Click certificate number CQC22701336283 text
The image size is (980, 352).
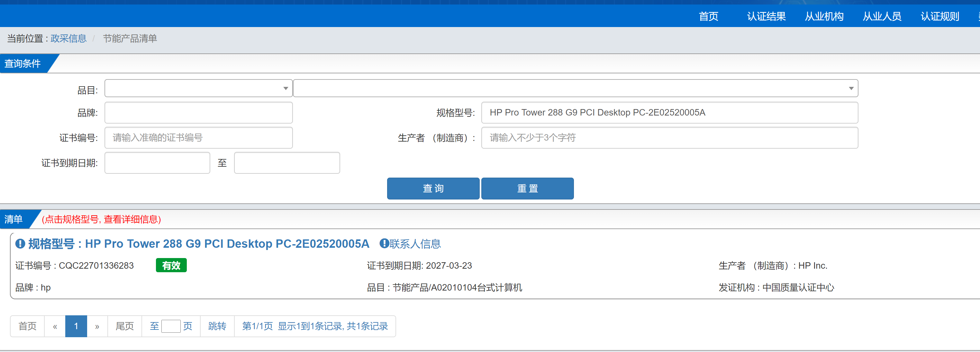(96, 265)
